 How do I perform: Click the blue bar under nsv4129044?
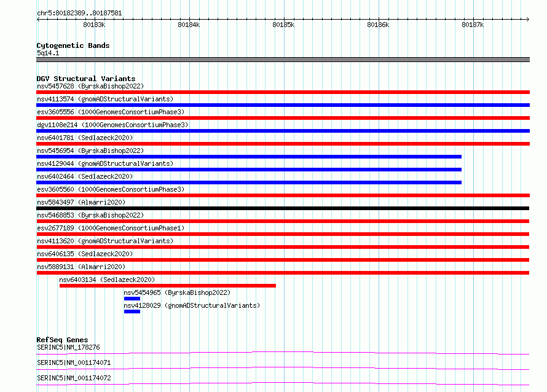[x=249, y=170]
